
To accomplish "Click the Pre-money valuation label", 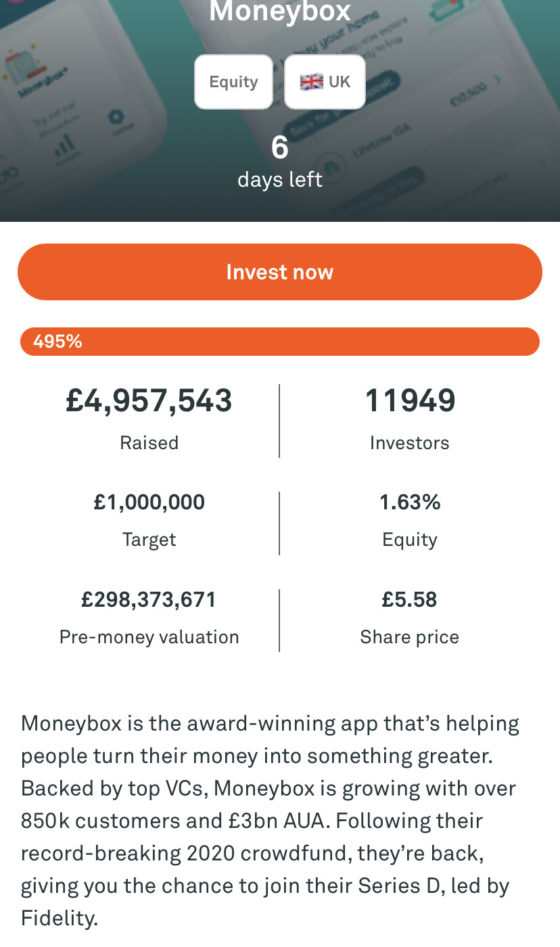I will point(149,637).
